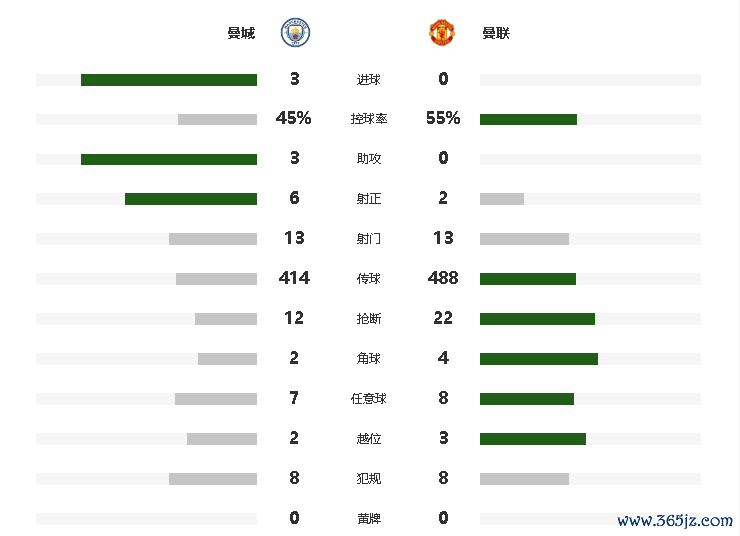This screenshot has height=536, width=740.
Task: Click the Manchester City club crest
Action: click(295, 33)
